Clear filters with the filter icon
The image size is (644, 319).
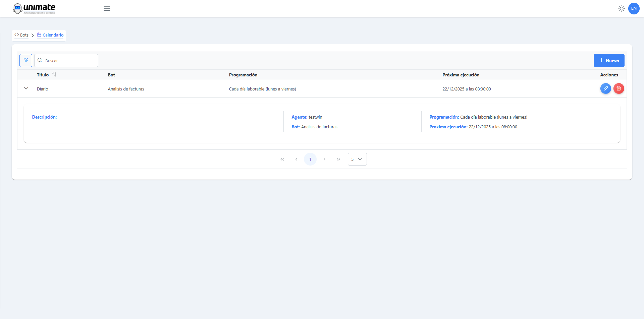[x=26, y=61]
